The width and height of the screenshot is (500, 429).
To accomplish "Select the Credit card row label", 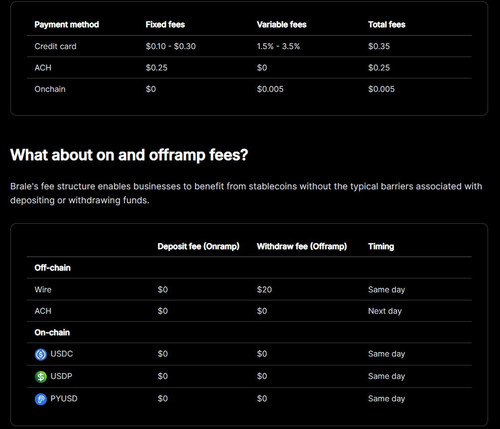I will (x=55, y=46).
